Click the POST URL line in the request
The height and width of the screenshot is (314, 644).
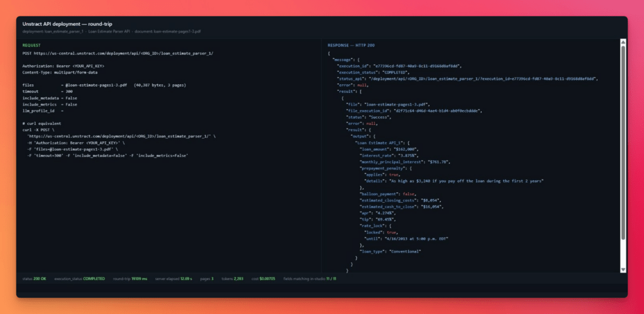click(x=118, y=53)
